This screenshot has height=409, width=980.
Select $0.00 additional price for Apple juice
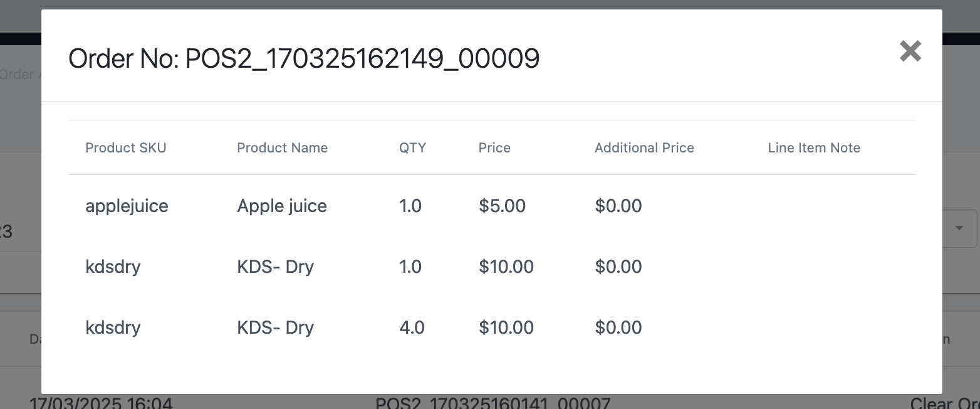tap(618, 206)
